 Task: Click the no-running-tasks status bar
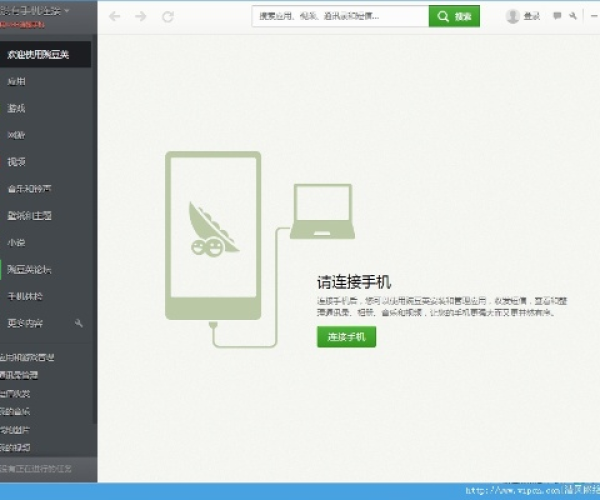click(x=48, y=469)
